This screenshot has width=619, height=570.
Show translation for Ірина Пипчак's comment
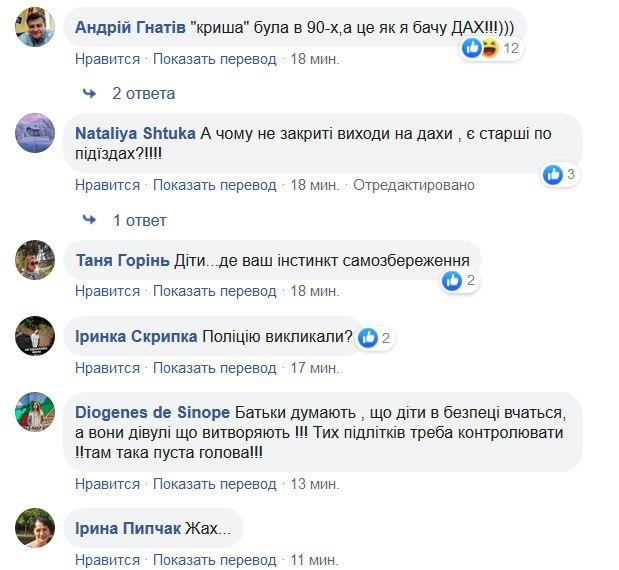[x=215, y=560]
